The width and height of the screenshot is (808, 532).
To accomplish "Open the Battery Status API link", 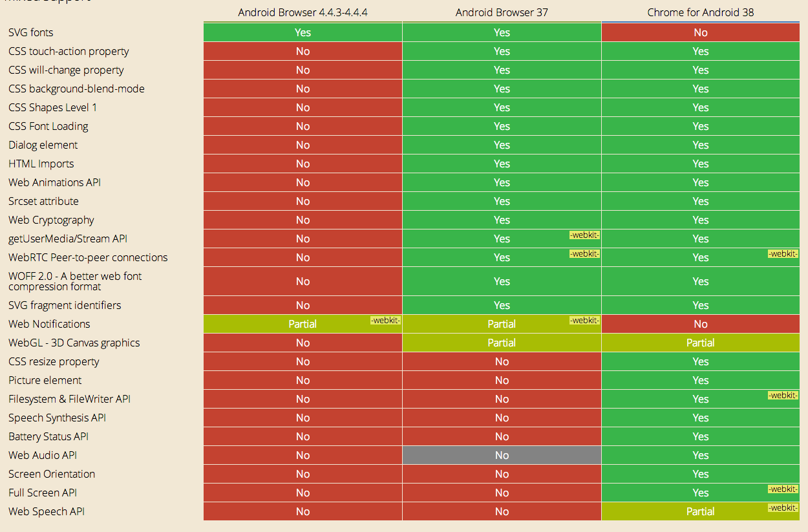I will pyautogui.click(x=48, y=436).
